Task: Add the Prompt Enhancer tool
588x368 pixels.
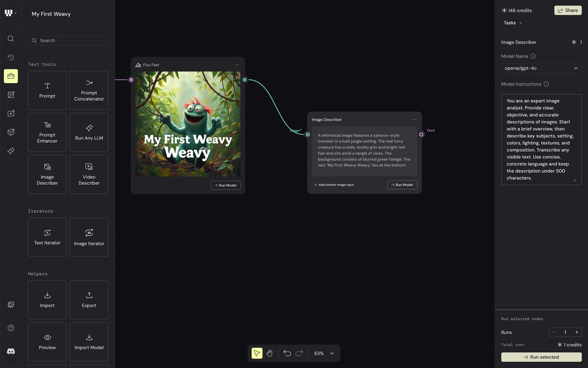Action: click(47, 132)
